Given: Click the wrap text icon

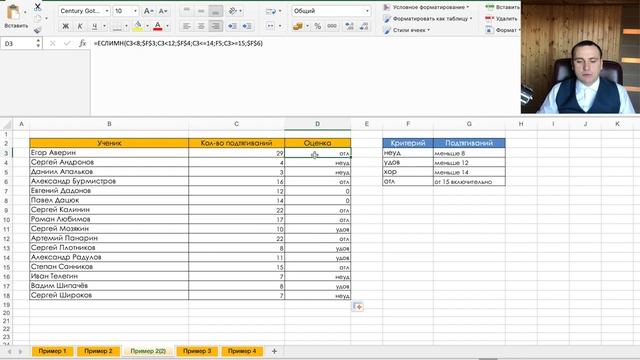Looking at the screenshot, I should (x=271, y=11).
